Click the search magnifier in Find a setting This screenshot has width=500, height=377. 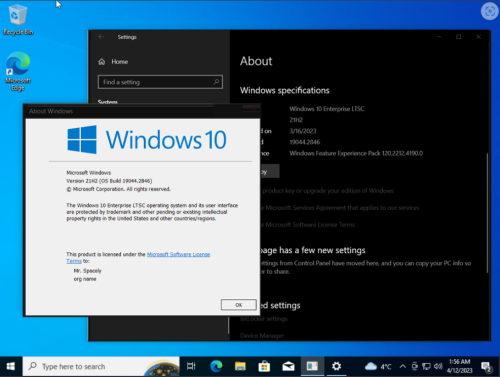click(x=216, y=82)
